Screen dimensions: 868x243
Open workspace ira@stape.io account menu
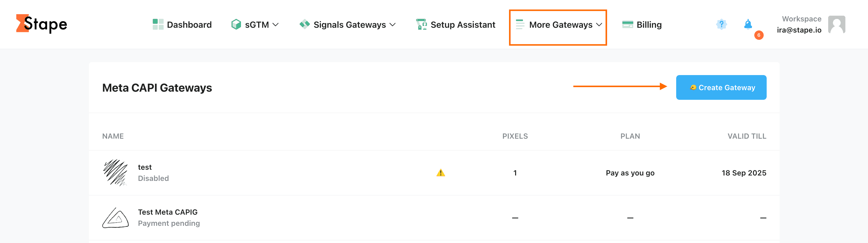pyautogui.click(x=799, y=25)
